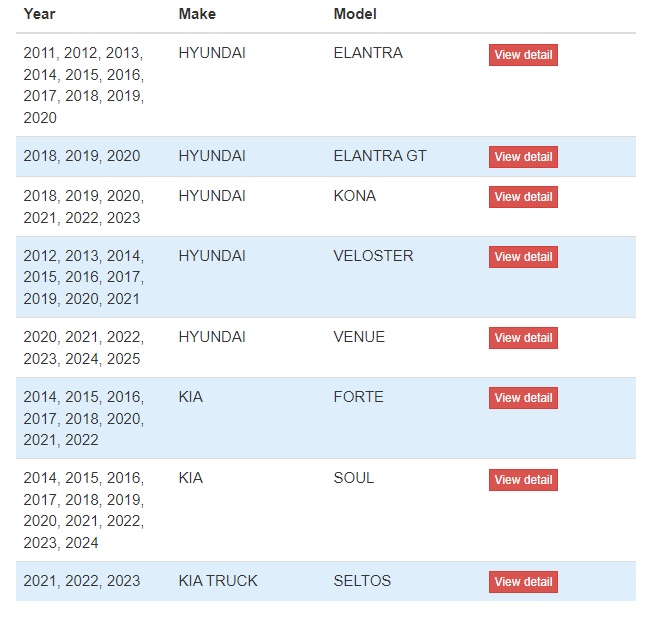Image resolution: width=666 pixels, height=626 pixels.
Task: Click the Model column header
Action: (355, 14)
